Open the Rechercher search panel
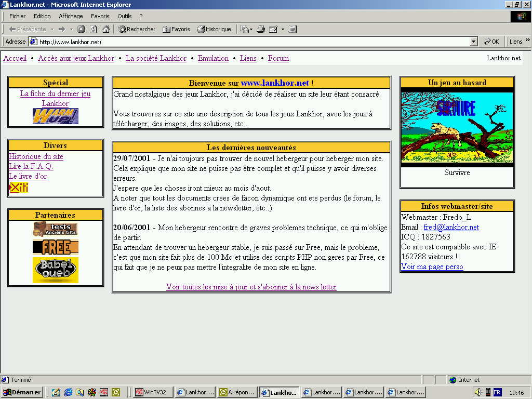This screenshot has height=399, width=532. point(137,29)
